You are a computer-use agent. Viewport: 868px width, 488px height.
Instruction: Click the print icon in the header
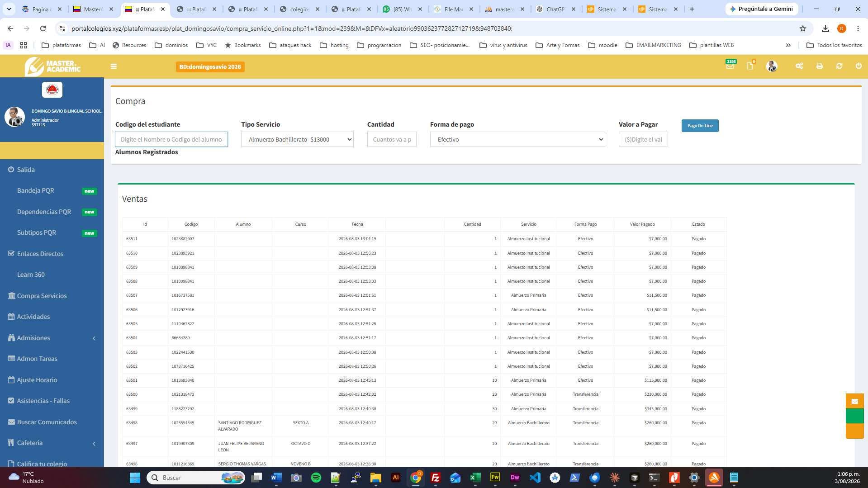820,66
